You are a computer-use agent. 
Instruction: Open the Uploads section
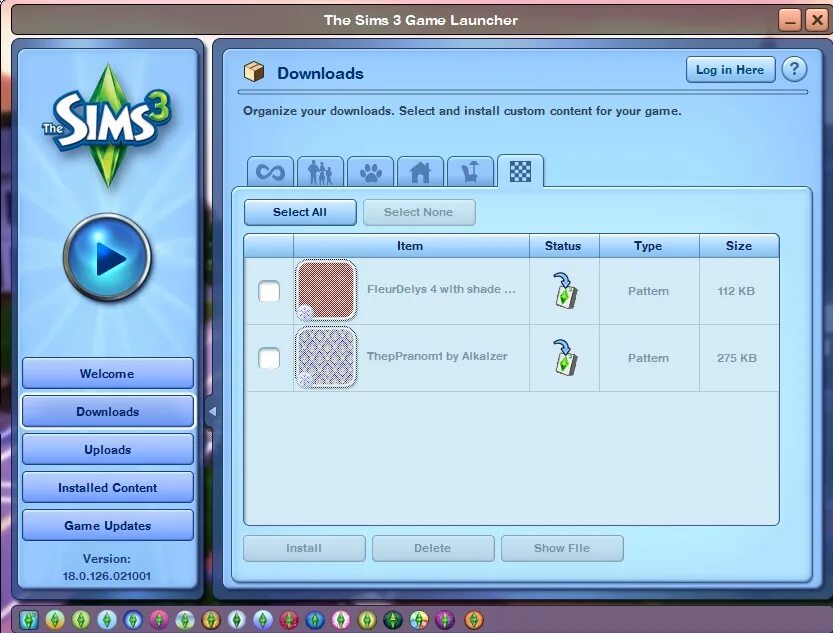click(x=108, y=450)
